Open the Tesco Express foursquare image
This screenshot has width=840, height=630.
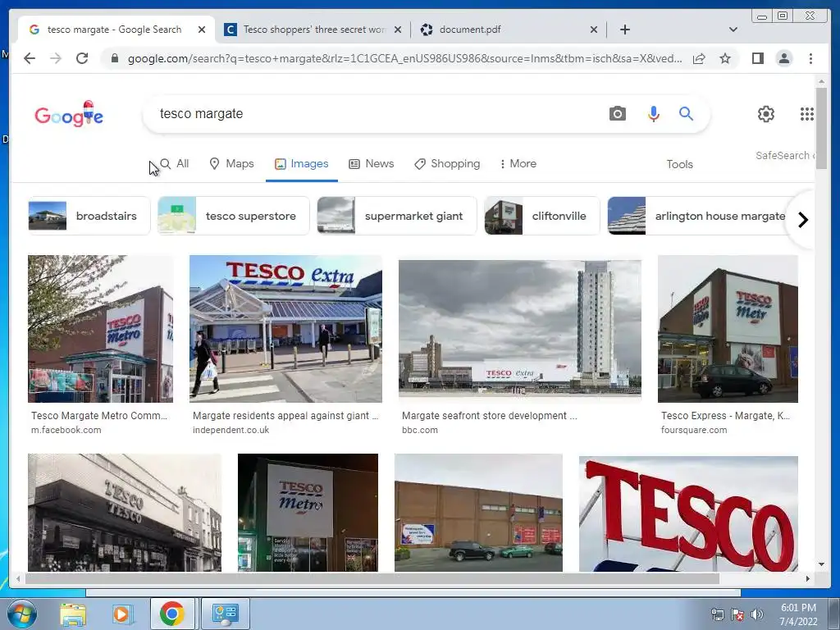pyautogui.click(x=728, y=328)
